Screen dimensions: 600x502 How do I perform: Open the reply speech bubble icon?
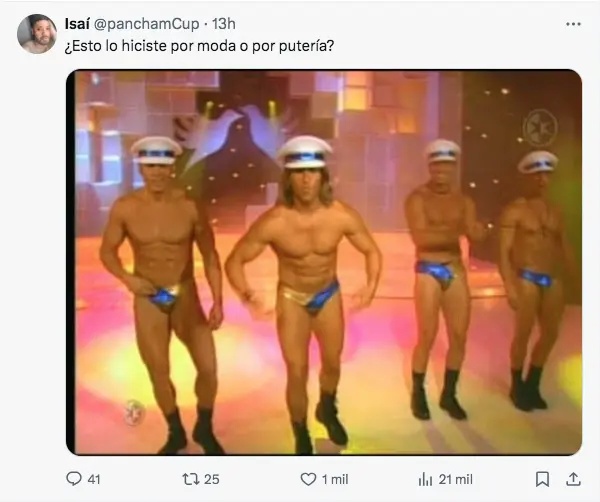(74, 479)
